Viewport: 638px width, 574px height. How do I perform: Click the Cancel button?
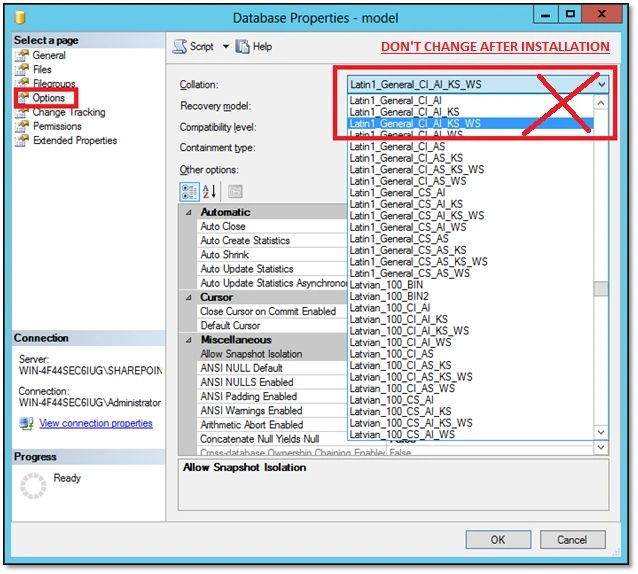(x=572, y=540)
